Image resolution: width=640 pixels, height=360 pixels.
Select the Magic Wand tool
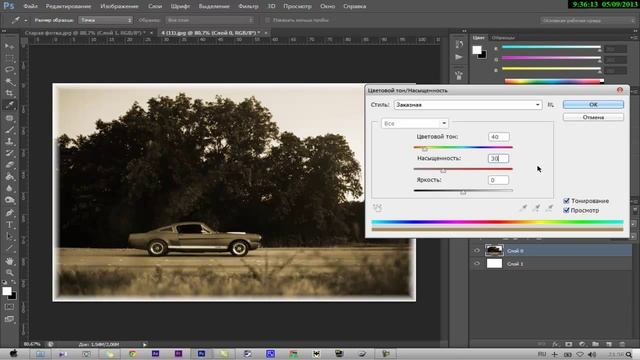click(x=9, y=82)
